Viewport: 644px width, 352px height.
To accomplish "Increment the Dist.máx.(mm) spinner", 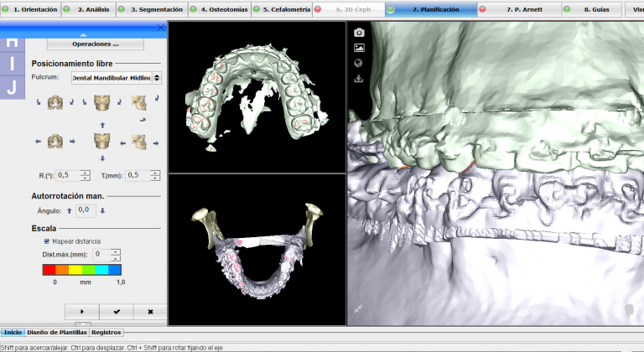I will (x=116, y=251).
